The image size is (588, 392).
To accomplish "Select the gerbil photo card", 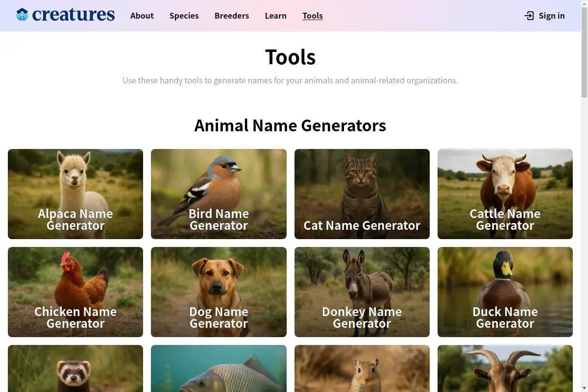I will 362,368.
